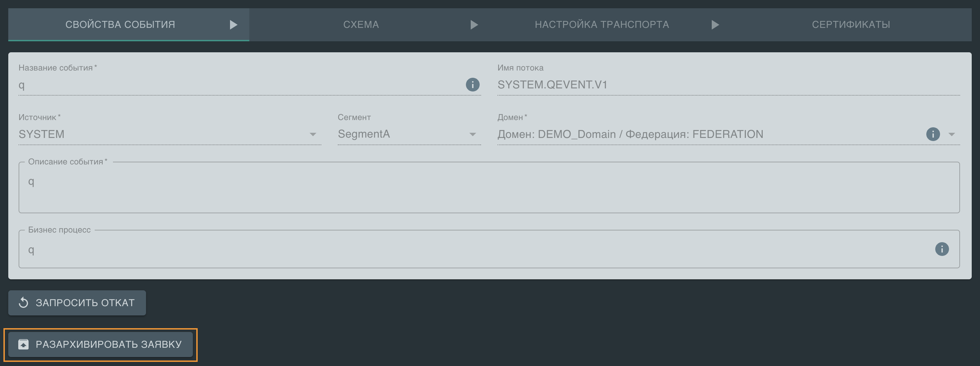This screenshot has height=366, width=980.
Task: Select the СВОЙСТВА СОБЫТИЯ tab
Action: click(x=120, y=25)
